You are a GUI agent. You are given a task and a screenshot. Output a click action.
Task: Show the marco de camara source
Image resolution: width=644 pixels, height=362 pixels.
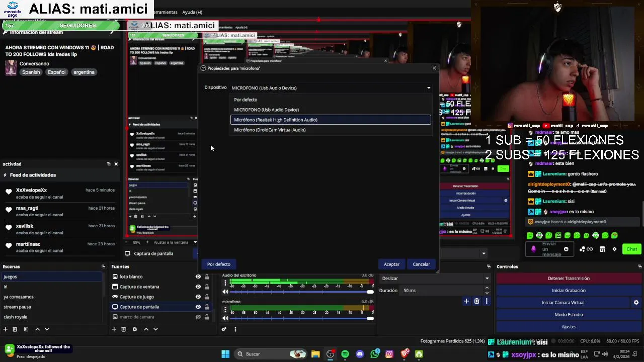[198, 317]
